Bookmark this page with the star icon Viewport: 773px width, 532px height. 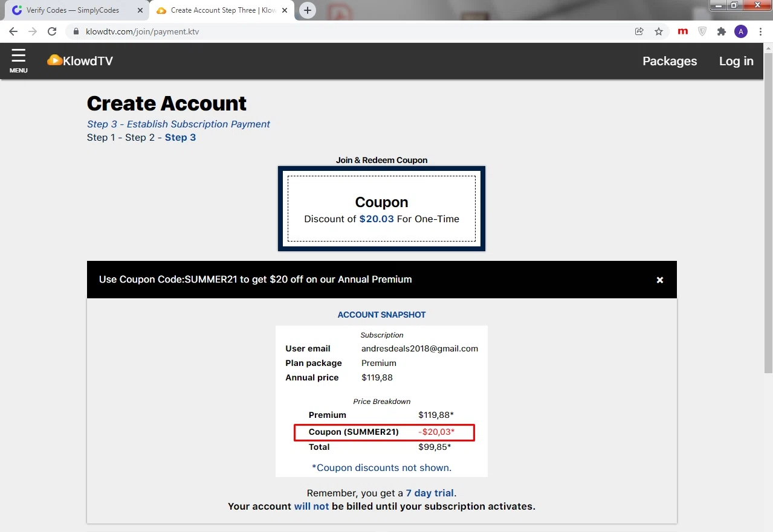tap(659, 31)
